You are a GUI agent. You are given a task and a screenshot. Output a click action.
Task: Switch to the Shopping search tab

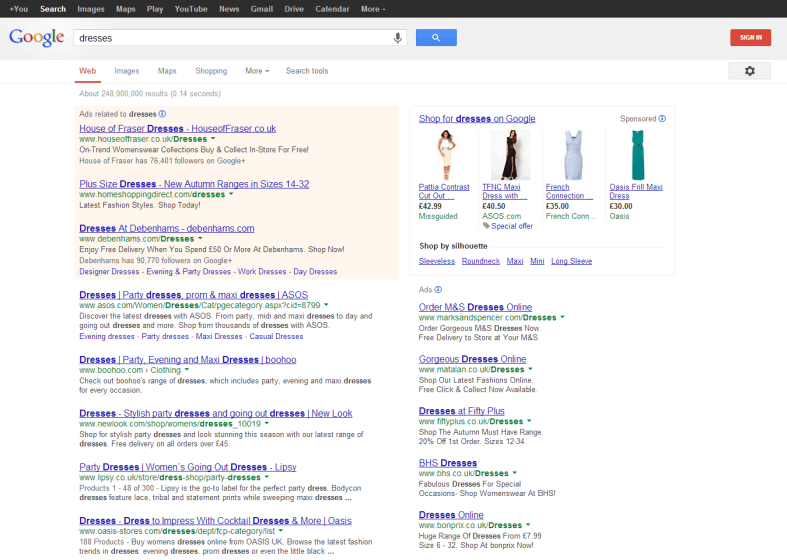point(211,71)
